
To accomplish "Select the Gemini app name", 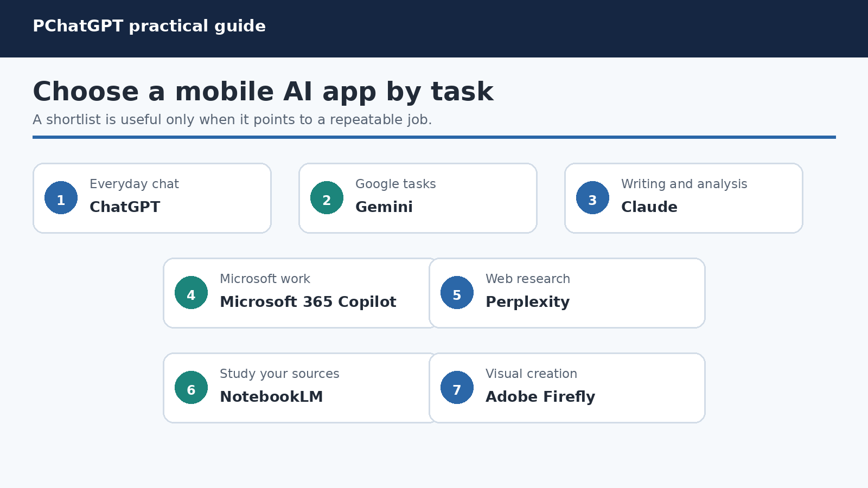I will click(x=384, y=207).
